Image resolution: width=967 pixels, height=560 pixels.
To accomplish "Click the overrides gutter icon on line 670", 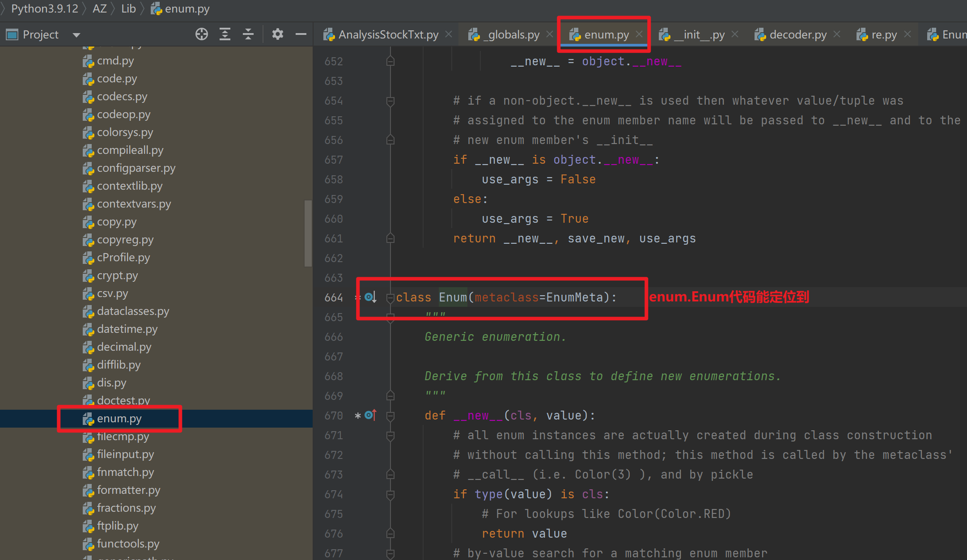I will pyautogui.click(x=370, y=415).
